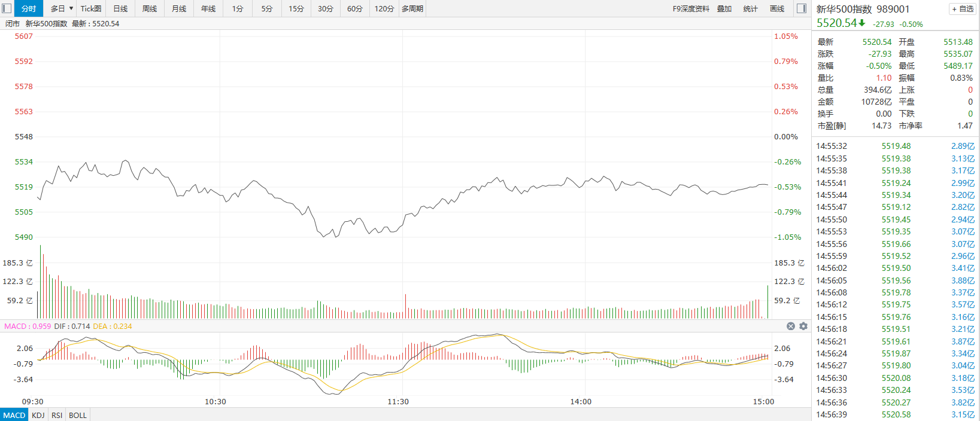The height and width of the screenshot is (421, 980).
Task: Open F9深度资料 deep data
Action: [691, 8]
